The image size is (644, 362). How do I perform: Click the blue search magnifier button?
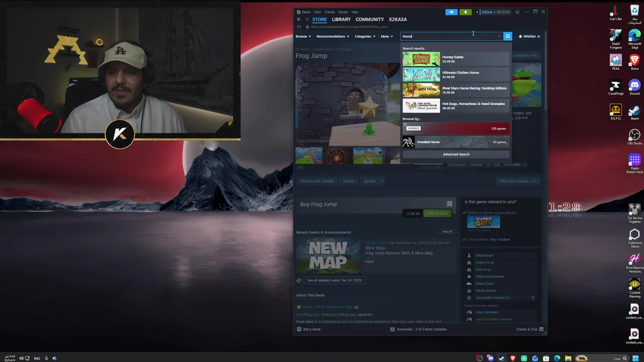[508, 36]
